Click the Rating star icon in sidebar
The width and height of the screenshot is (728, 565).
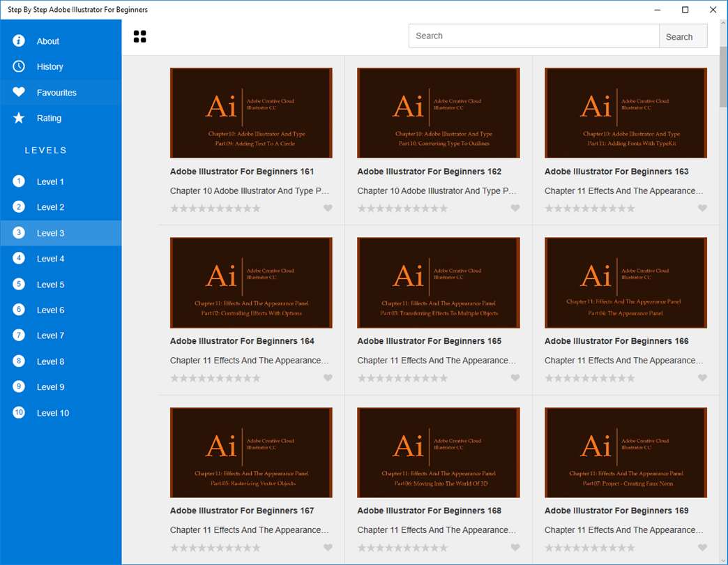(x=19, y=118)
